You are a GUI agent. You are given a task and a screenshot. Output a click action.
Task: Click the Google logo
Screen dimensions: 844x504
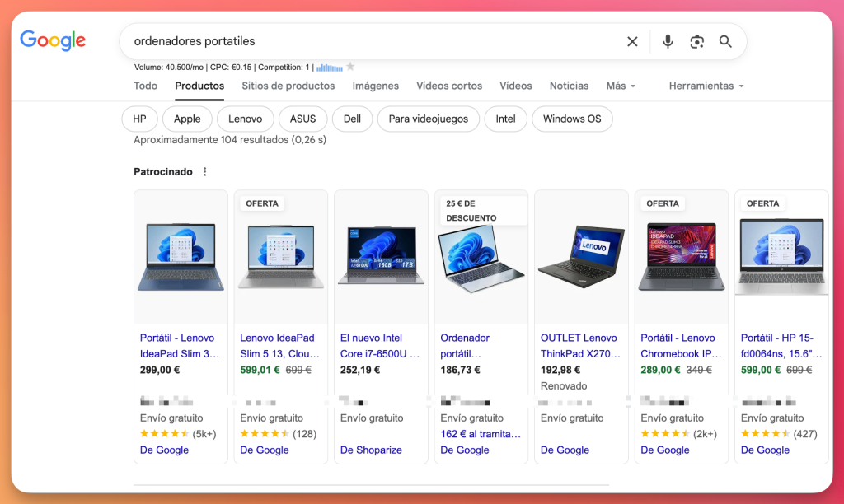pyautogui.click(x=53, y=40)
